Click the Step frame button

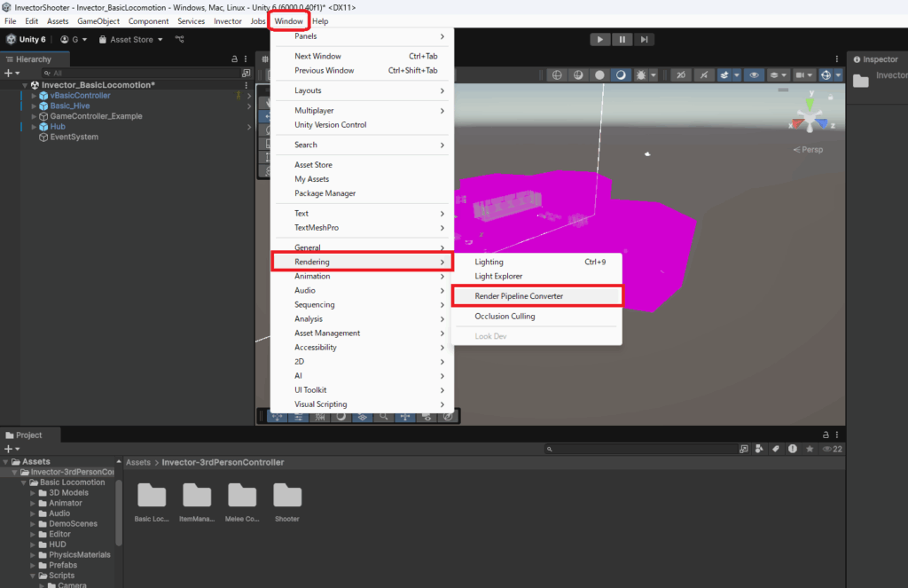coord(644,39)
